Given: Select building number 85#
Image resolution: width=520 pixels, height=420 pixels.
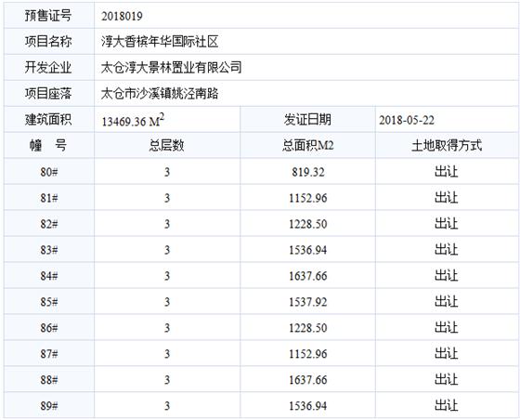Looking at the screenshot, I should [49, 302].
